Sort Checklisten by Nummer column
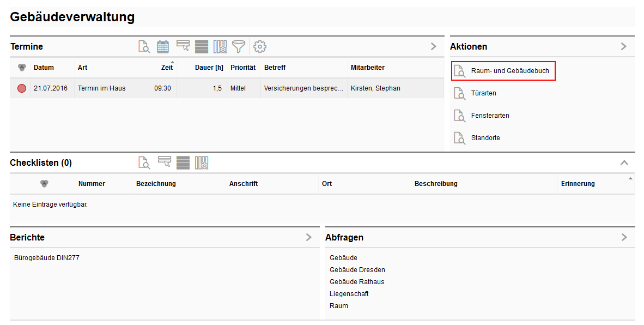644x325 pixels. (x=92, y=184)
